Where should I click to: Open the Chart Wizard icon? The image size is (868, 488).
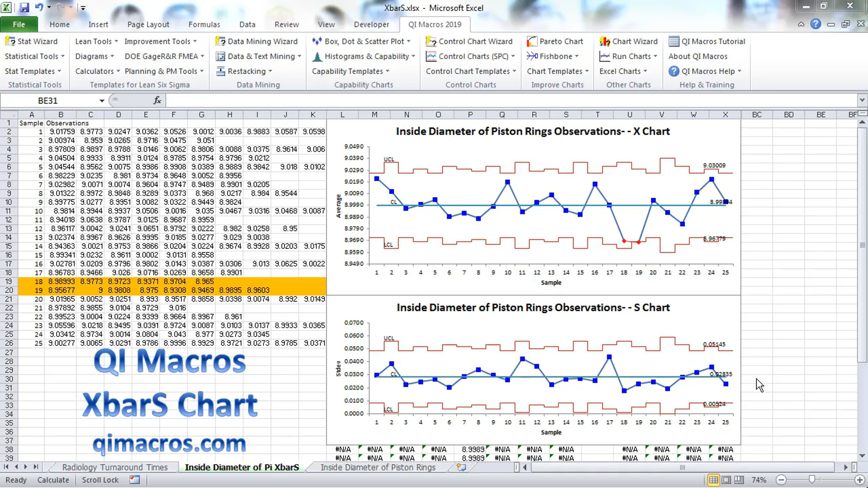click(604, 42)
